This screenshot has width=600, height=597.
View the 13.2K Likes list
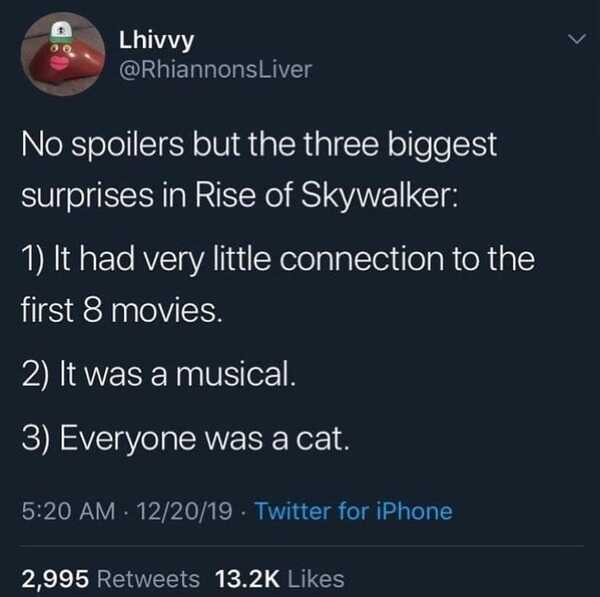click(x=280, y=578)
